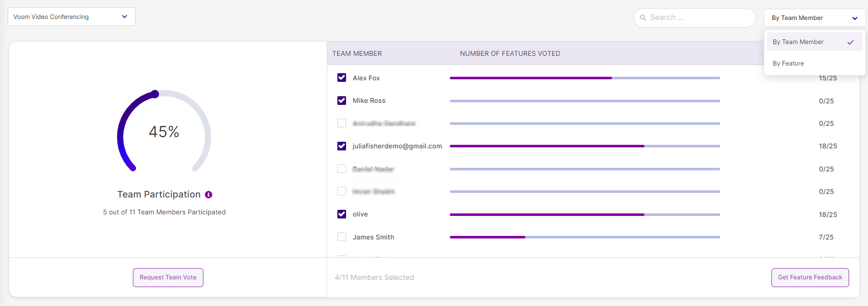Collapse the By Team Member view dropdown

(x=814, y=18)
